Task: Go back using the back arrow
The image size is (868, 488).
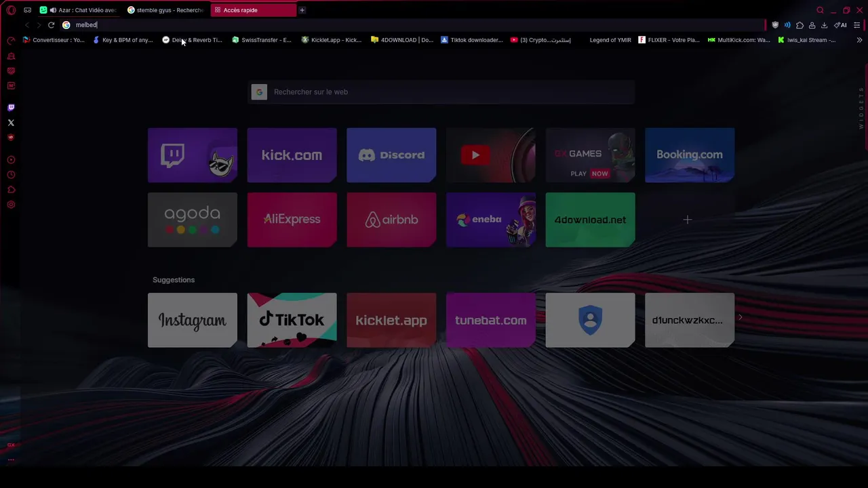Action: (26, 25)
